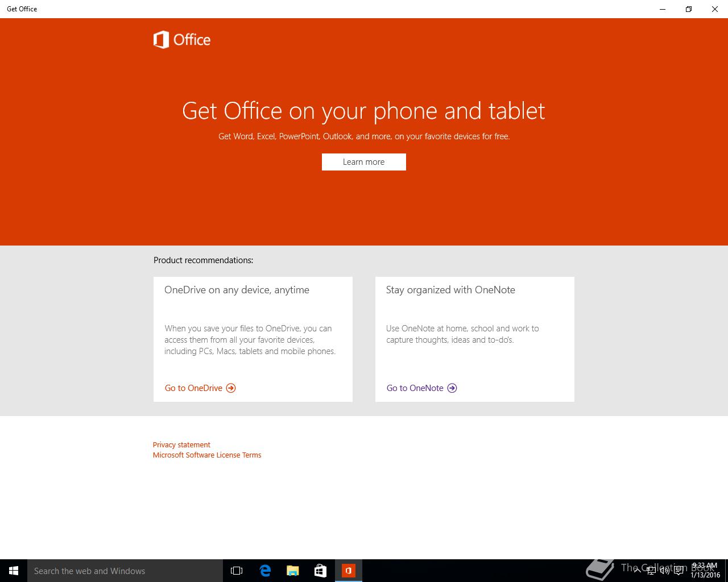This screenshot has height=582, width=728.
Task: Click the orange arrow circle beside Go to OneDrive
Action: coord(231,388)
